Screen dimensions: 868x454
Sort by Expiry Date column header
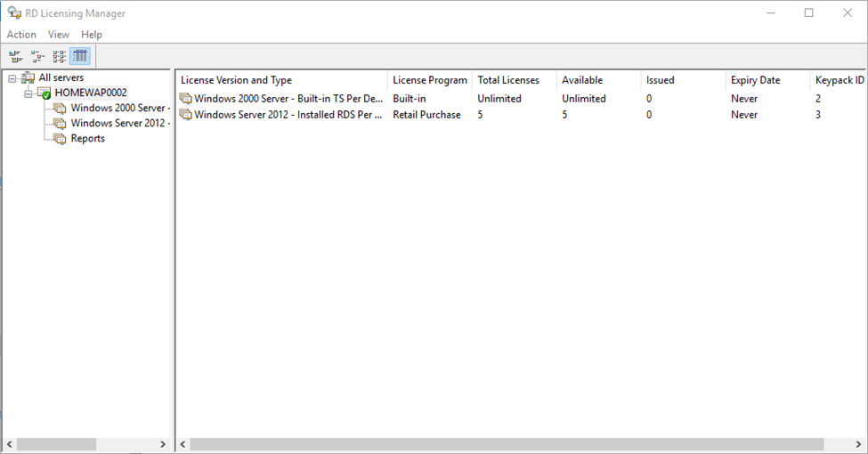(767, 80)
